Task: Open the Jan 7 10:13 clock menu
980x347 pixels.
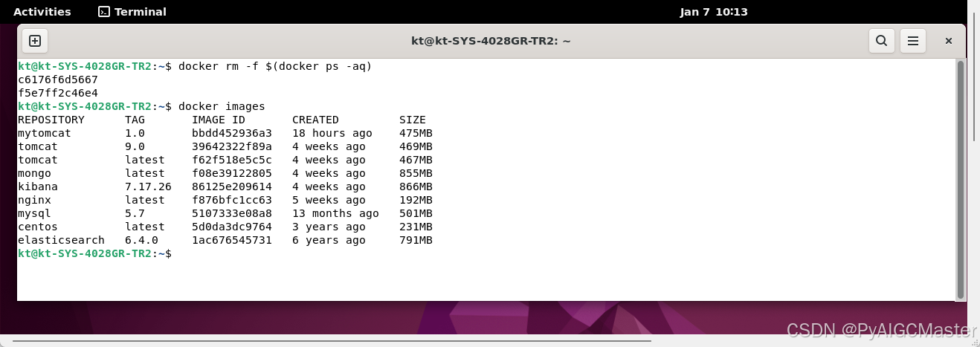Action: pyautogui.click(x=714, y=12)
